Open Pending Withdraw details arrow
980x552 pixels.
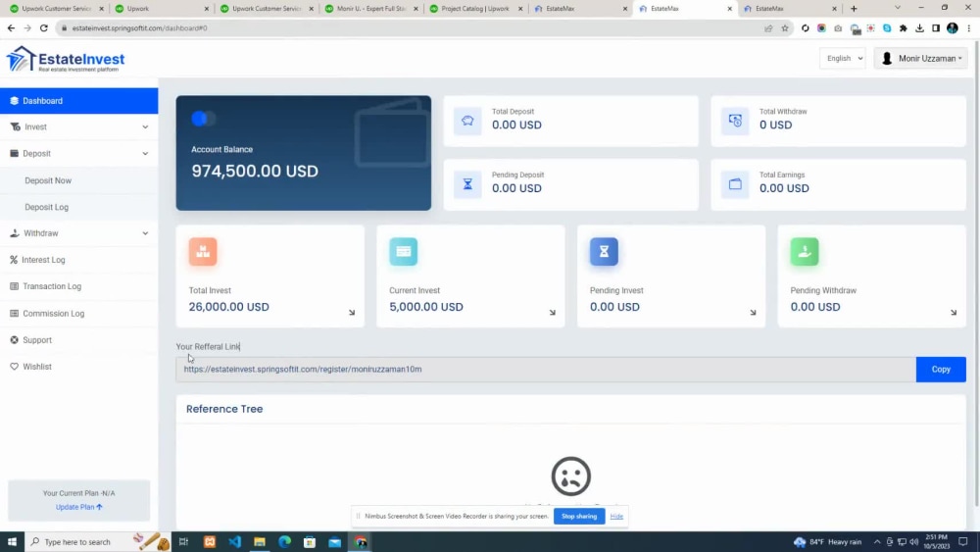[954, 313]
